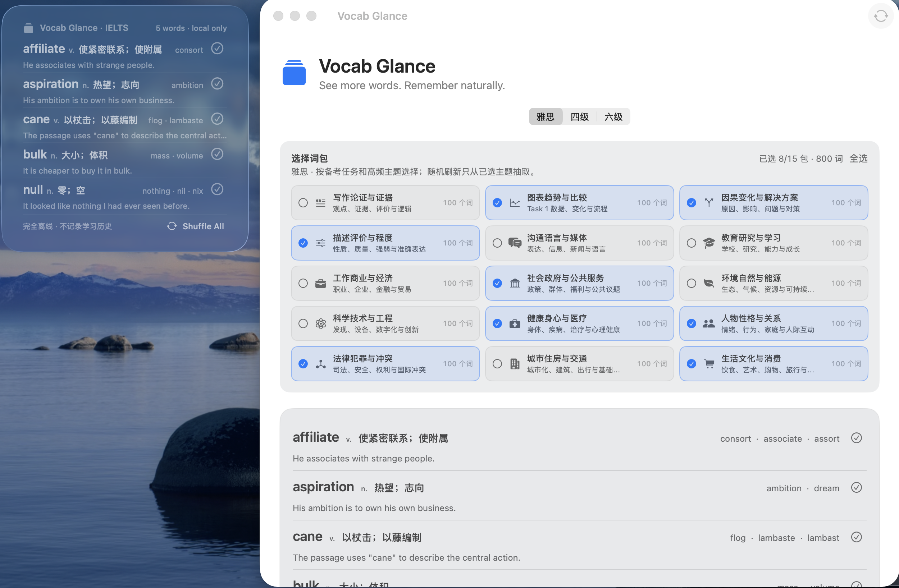899x588 pixels.
Task: Click the checkmark circle on the main window's affiliate row
Action: (856, 438)
